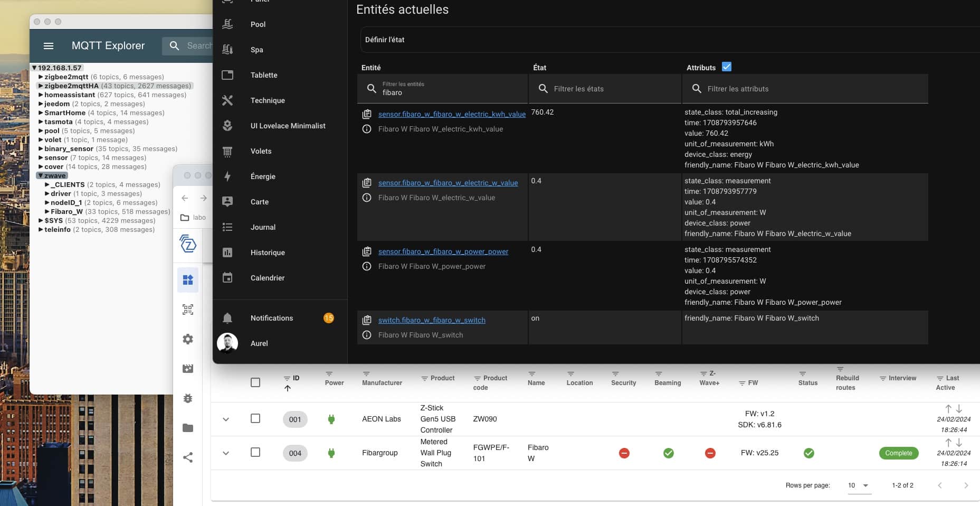Open sensor.fibaro_w_fibaro_w_power_power link
Screen dimensions: 980x506
click(443, 251)
